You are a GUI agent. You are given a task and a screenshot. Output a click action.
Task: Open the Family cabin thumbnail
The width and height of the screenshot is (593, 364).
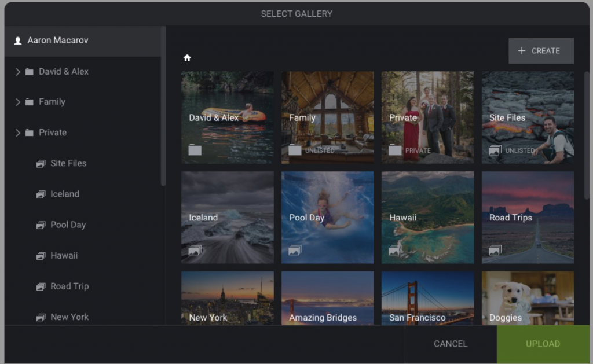328,117
